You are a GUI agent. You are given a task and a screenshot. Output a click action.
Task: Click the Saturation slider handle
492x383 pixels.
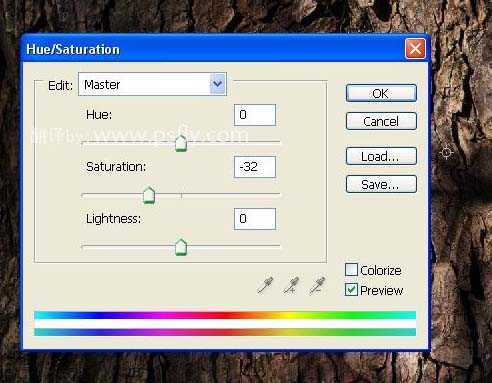point(149,195)
